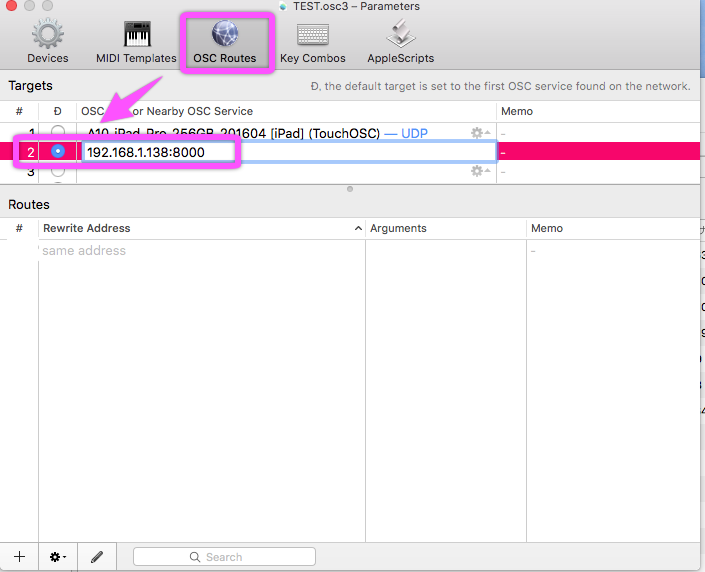Screen dimensions: 705x572
Task: Sort routes by Rewrite Address column
Action: [x=200, y=228]
